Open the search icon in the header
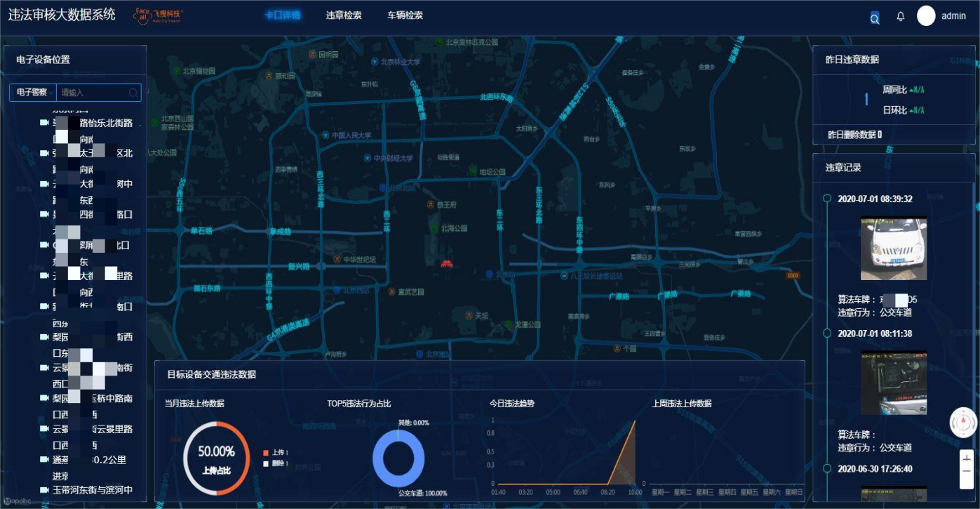 [874, 19]
